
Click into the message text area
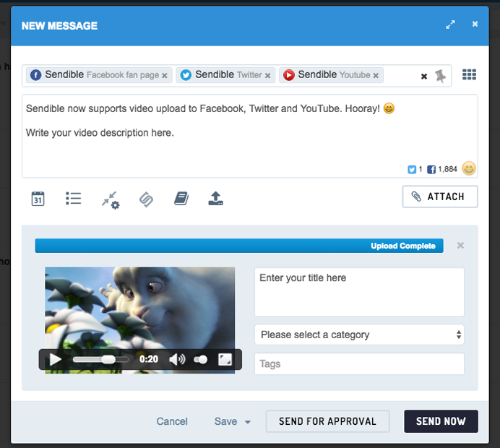pos(250,136)
